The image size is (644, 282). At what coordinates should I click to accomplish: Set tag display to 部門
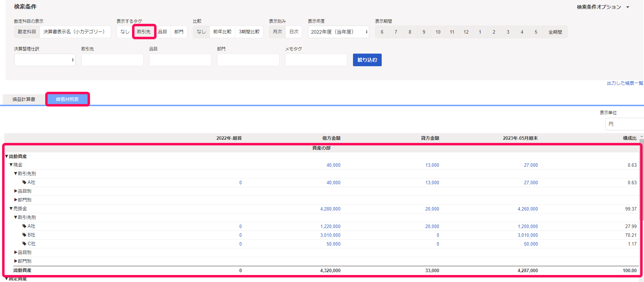coord(179,32)
